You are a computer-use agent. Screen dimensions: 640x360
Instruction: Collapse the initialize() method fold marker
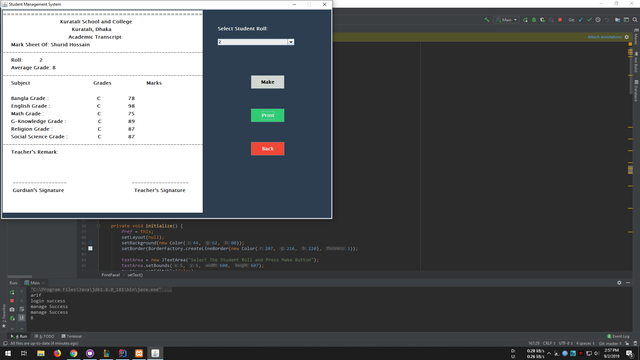(98, 226)
